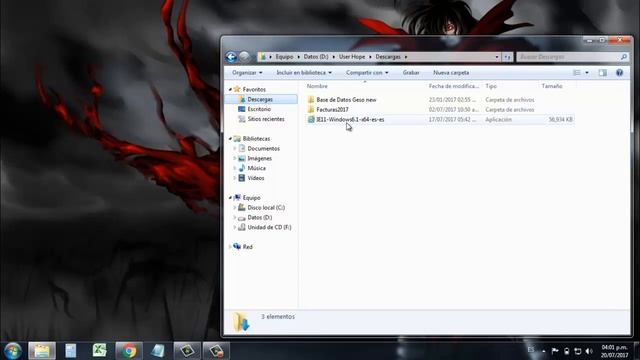Click the Base de Datos Geso new name
Viewport: 640px width, 360px height.
tap(346, 100)
